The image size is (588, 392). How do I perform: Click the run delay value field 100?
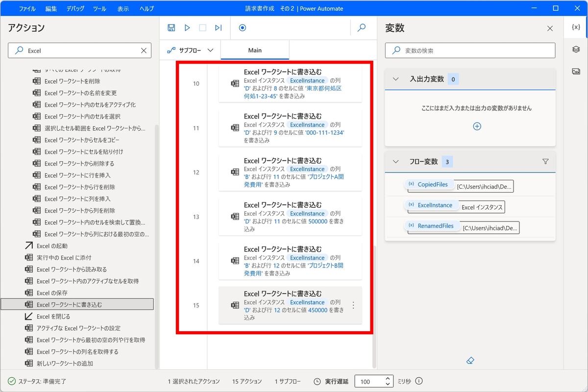[368, 381]
